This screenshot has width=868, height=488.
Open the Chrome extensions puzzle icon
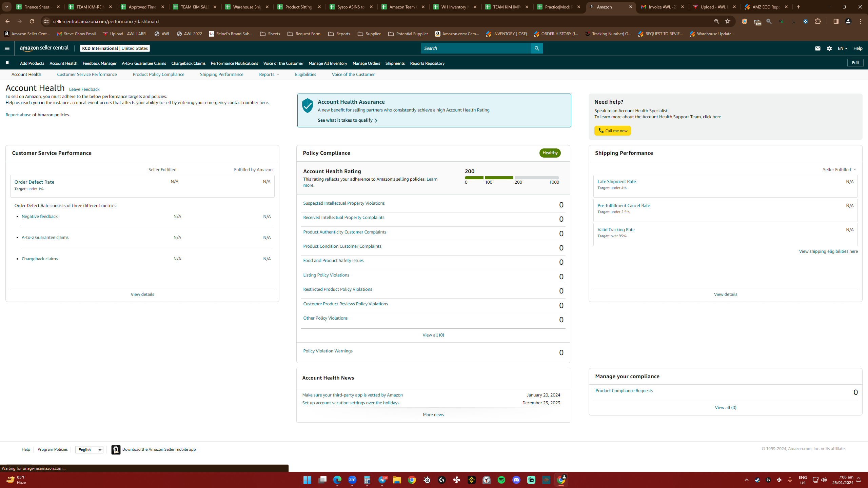818,21
